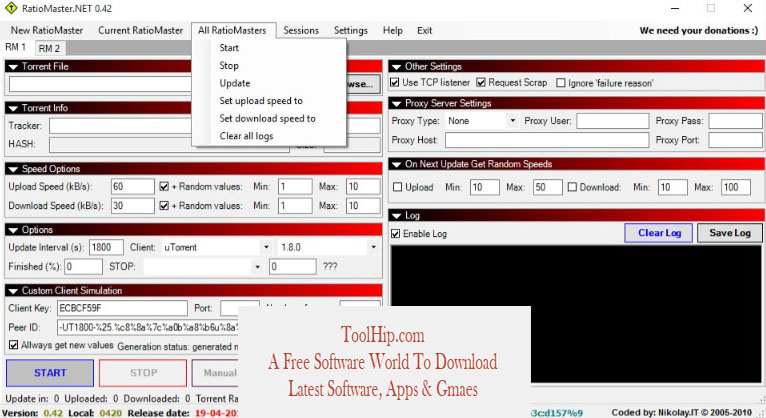This screenshot has height=418, width=766.
Task: Click the Upload Speed random Max field
Action: tap(363, 187)
